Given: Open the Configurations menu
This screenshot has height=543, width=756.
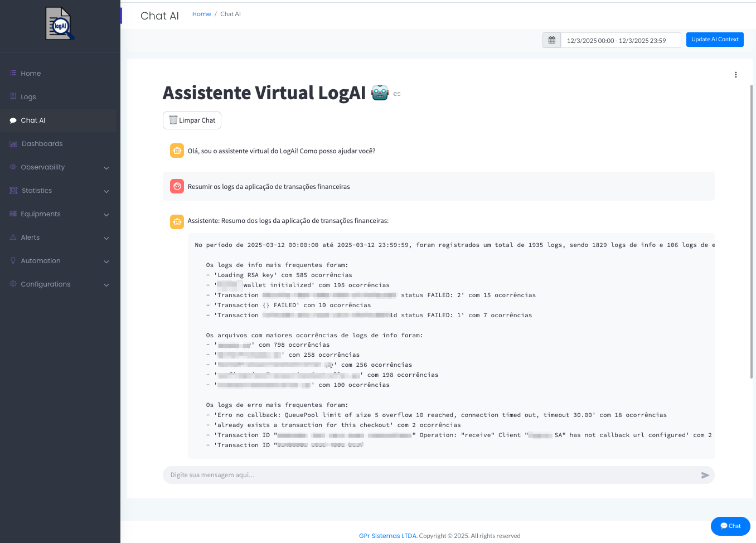Looking at the screenshot, I should coord(106,285).
